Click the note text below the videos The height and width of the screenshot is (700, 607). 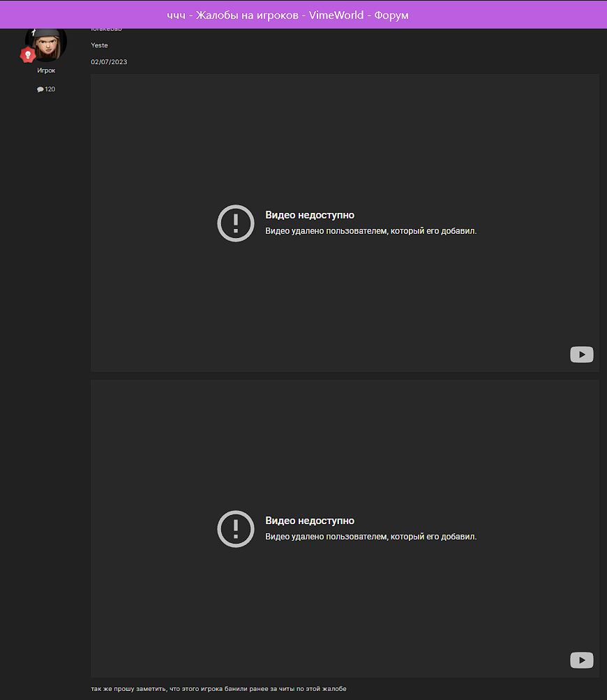coord(218,689)
